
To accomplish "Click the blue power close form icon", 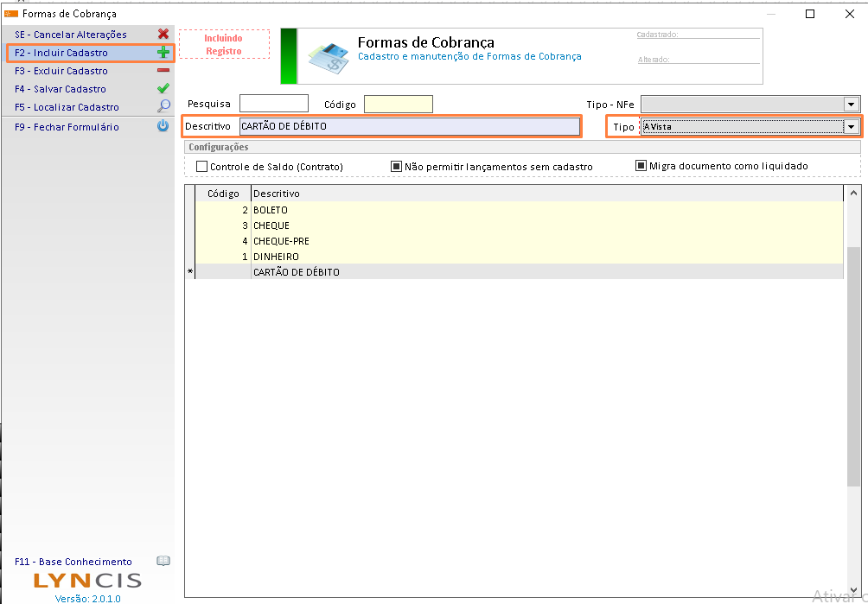I will (x=163, y=126).
